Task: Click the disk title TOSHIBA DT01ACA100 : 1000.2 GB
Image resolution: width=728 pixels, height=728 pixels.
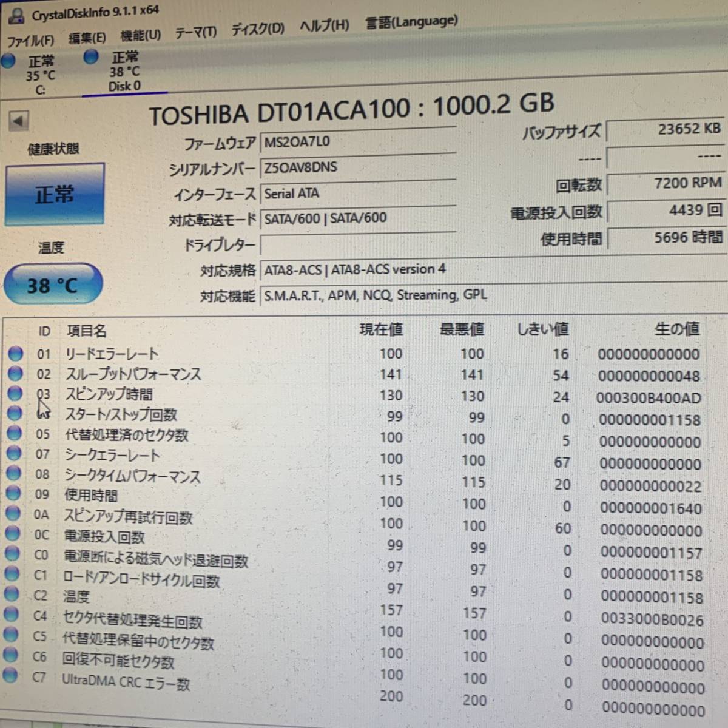Action: (351, 109)
